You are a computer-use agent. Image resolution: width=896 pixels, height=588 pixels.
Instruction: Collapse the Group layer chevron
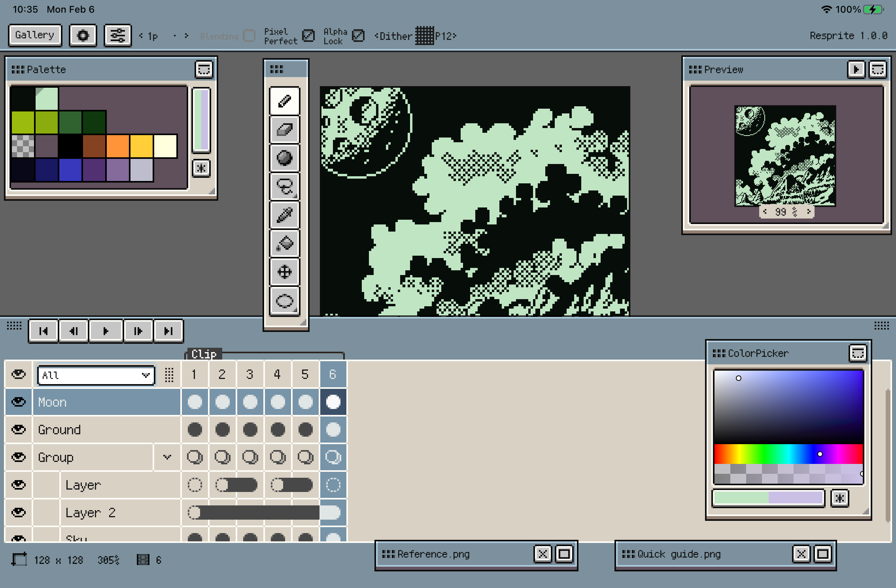167,457
